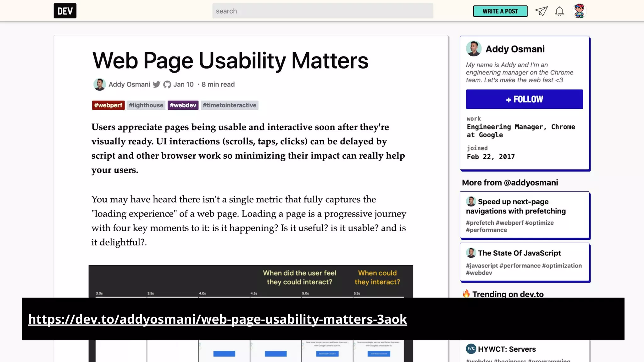Click Addy Osmani's avatar beside the byline

pos(99,85)
